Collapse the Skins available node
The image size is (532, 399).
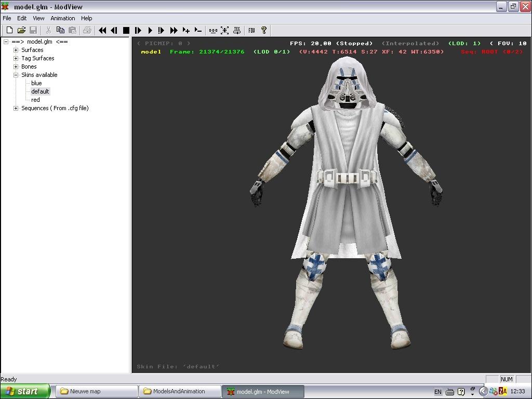(x=16, y=75)
